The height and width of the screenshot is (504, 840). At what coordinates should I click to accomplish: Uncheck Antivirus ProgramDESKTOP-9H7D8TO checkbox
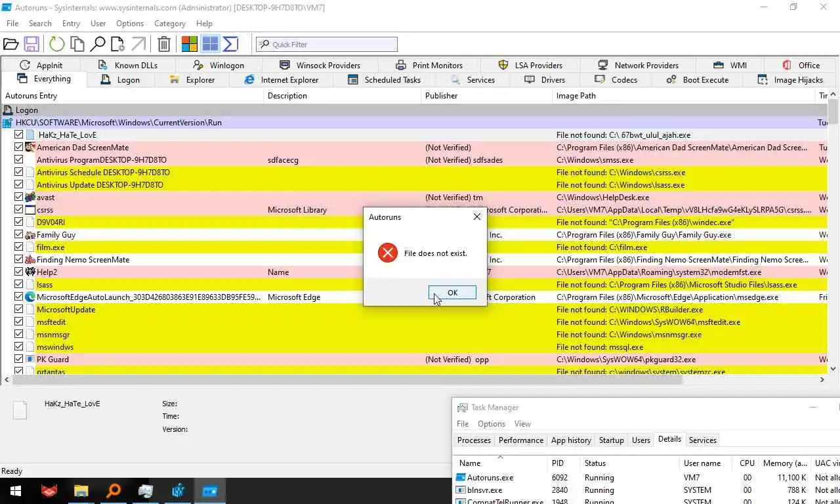(18, 159)
